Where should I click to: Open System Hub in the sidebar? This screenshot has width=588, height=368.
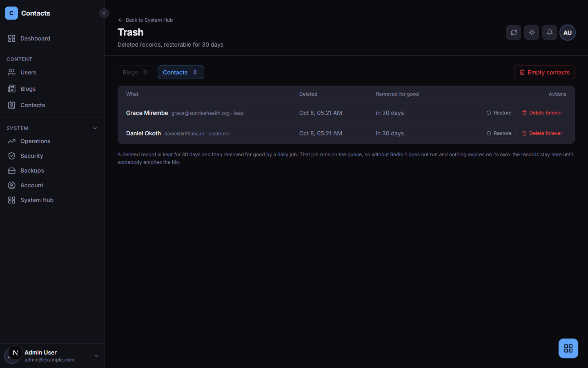pyautogui.click(x=52, y=200)
